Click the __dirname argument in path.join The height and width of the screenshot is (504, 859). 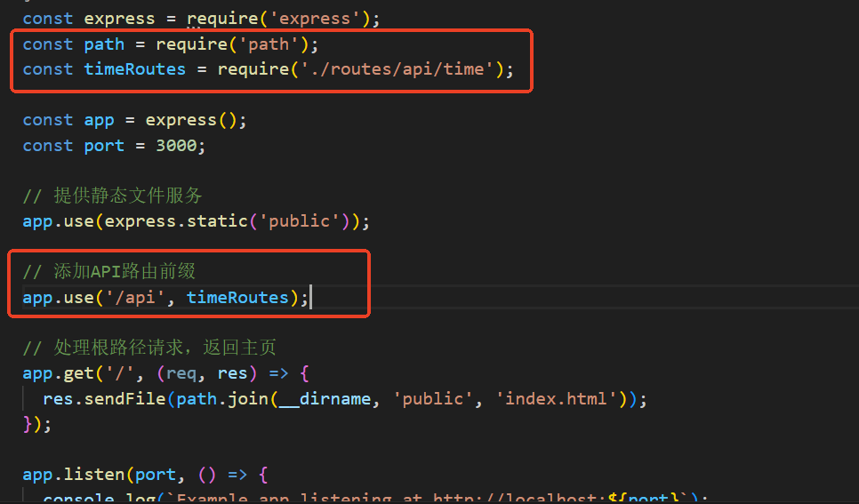[325, 399]
